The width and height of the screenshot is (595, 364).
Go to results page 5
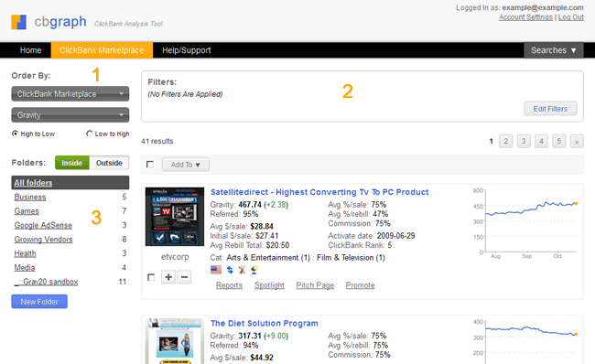559,142
